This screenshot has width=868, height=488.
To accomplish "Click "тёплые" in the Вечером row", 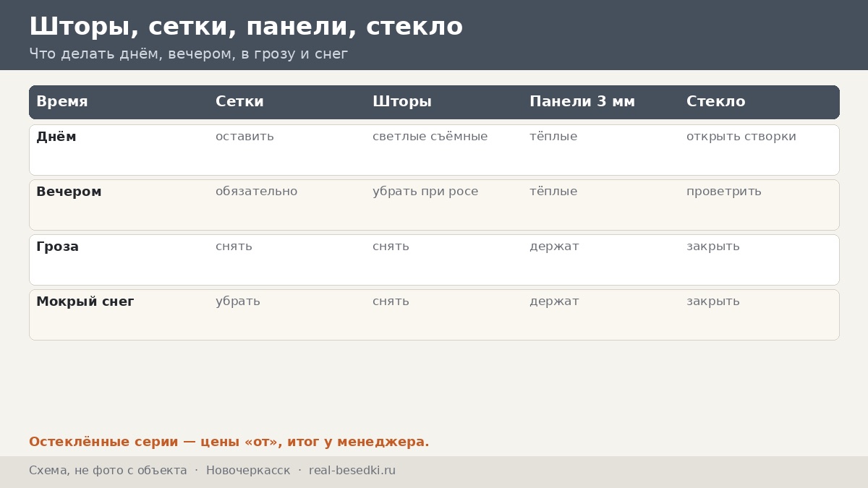I will (x=553, y=192).
